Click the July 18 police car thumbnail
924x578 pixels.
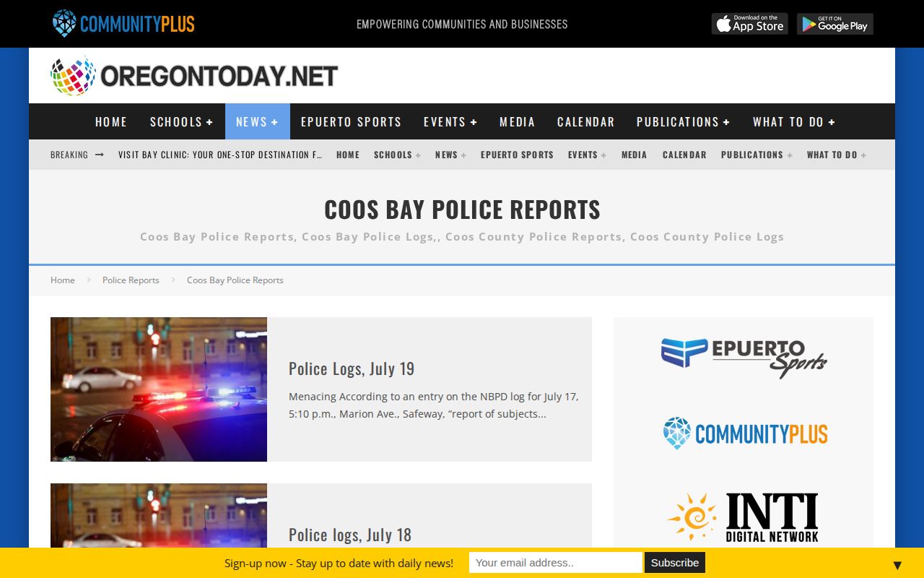click(x=159, y=515)
